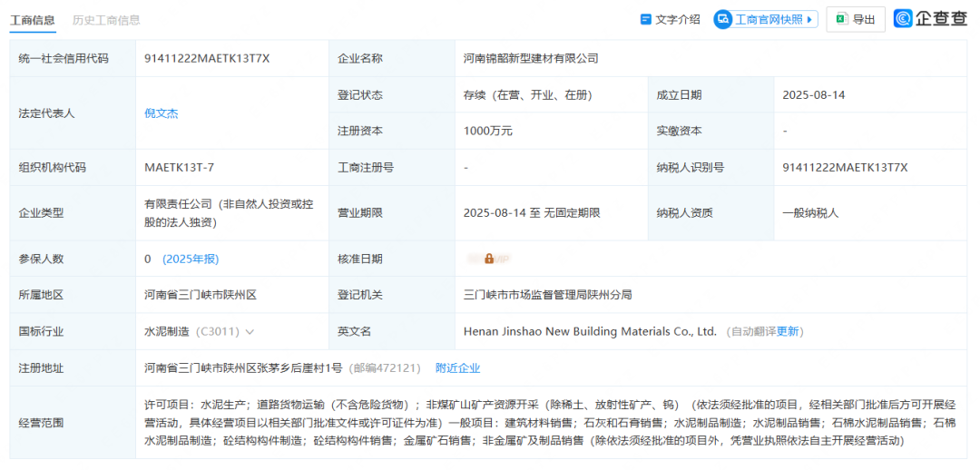Click the 登记机关 label cell
This screenshot has height=470, width=980.
tap(392, 295)
